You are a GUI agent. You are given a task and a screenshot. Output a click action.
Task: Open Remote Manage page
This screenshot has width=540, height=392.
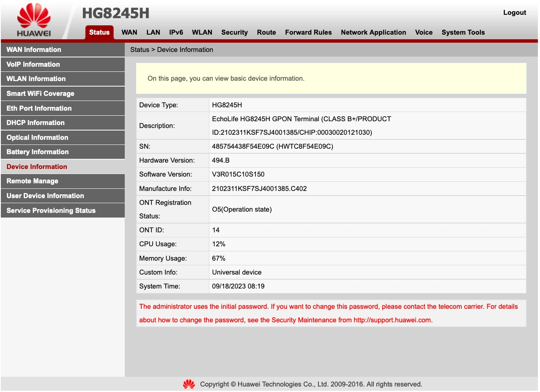pyautogui.click(x=63, y=181)
